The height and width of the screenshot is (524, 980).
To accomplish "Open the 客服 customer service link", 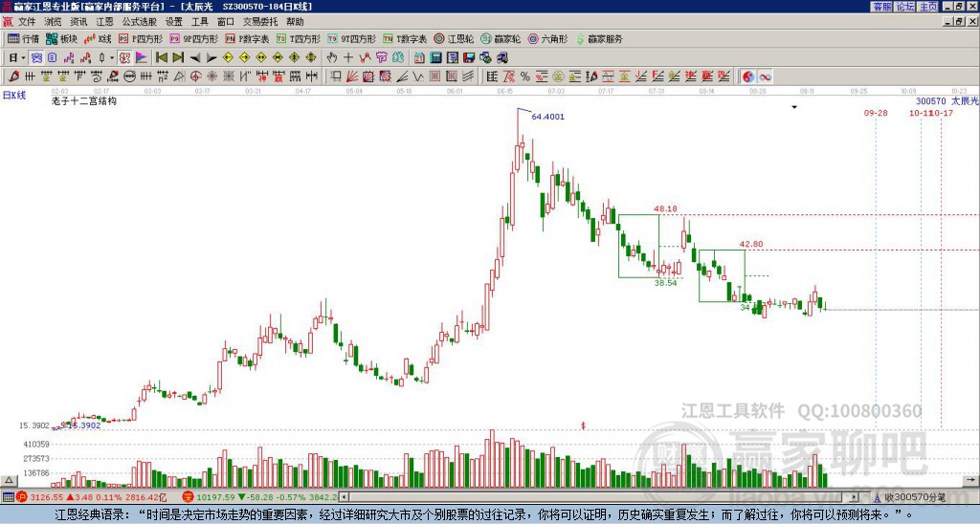I will (881, 7).
